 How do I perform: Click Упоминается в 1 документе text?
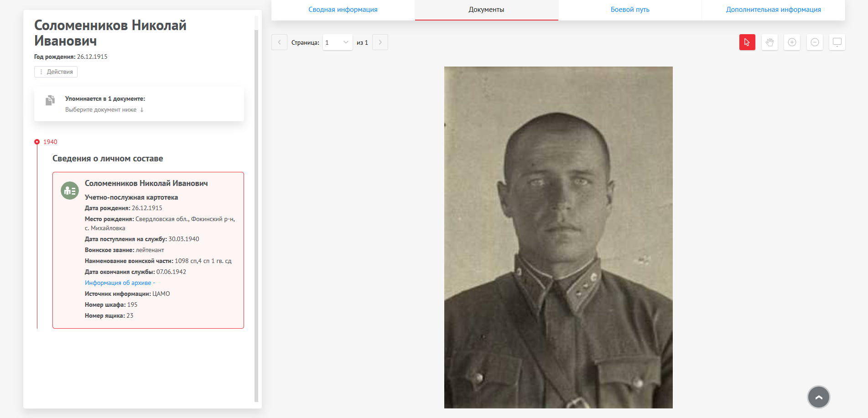click(105, 98)
